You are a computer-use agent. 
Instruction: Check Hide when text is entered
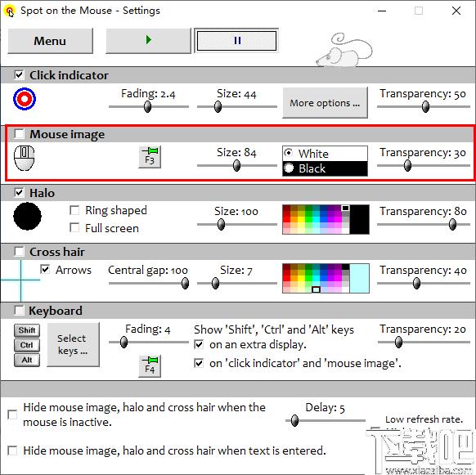pos(12,450)
